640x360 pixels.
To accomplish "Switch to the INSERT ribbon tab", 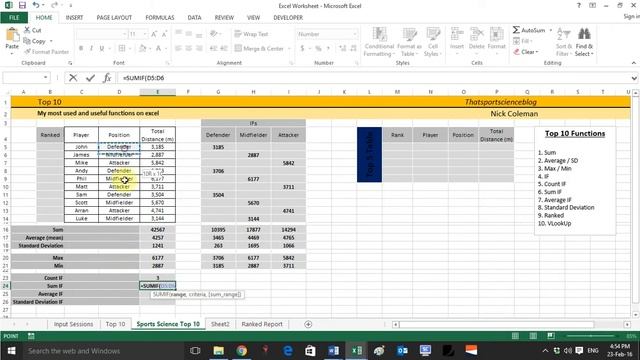I will point(74,18).
